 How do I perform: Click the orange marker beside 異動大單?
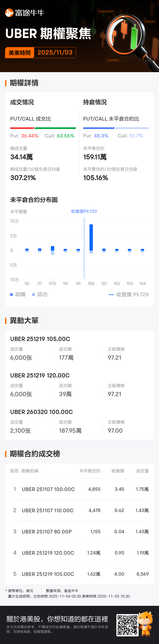point(6,320)
